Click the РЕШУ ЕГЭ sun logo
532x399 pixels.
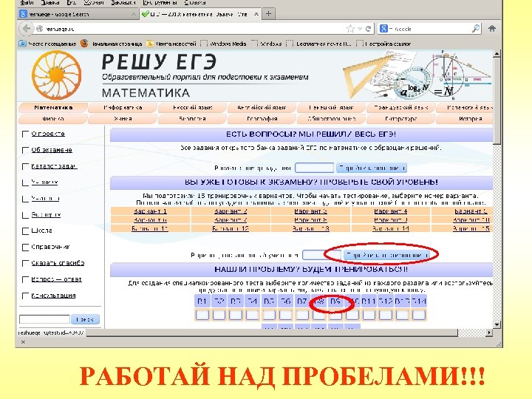(x=56, y=75)
